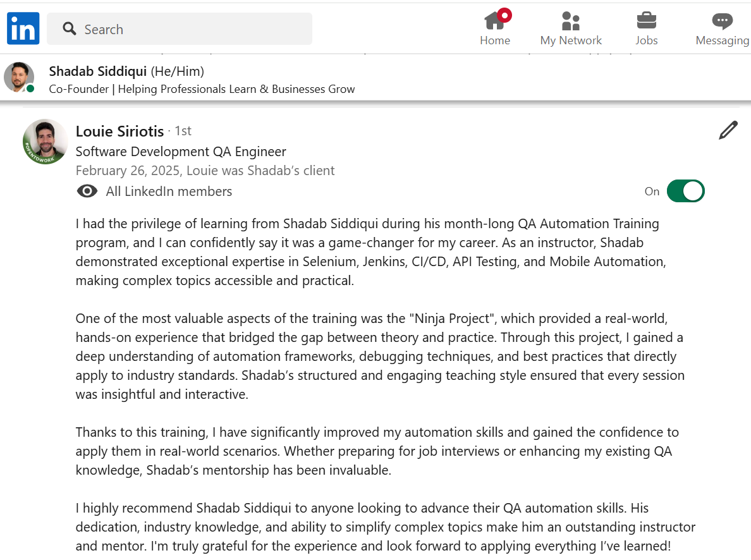The width and height of the screenshot is (751, 560).
Task: Open Shadab Siddiqui's profile photo
Action: (19, 77)
